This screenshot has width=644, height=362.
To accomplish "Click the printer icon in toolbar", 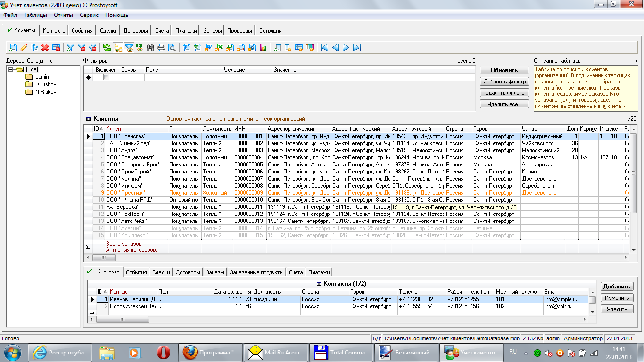I will (x=161, y=48).
